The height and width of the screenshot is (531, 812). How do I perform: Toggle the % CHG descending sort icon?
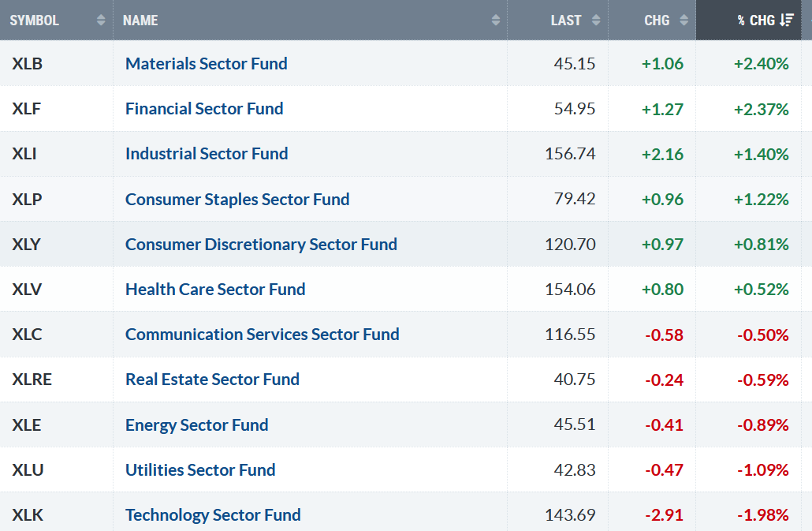pos(787,21)
